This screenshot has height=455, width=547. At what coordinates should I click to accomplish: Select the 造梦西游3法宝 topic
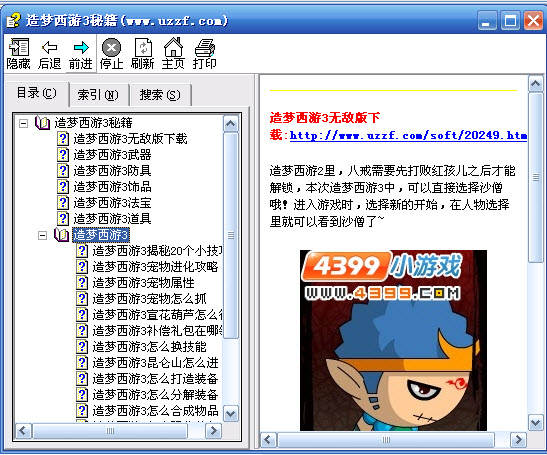(x=112, y=203)
